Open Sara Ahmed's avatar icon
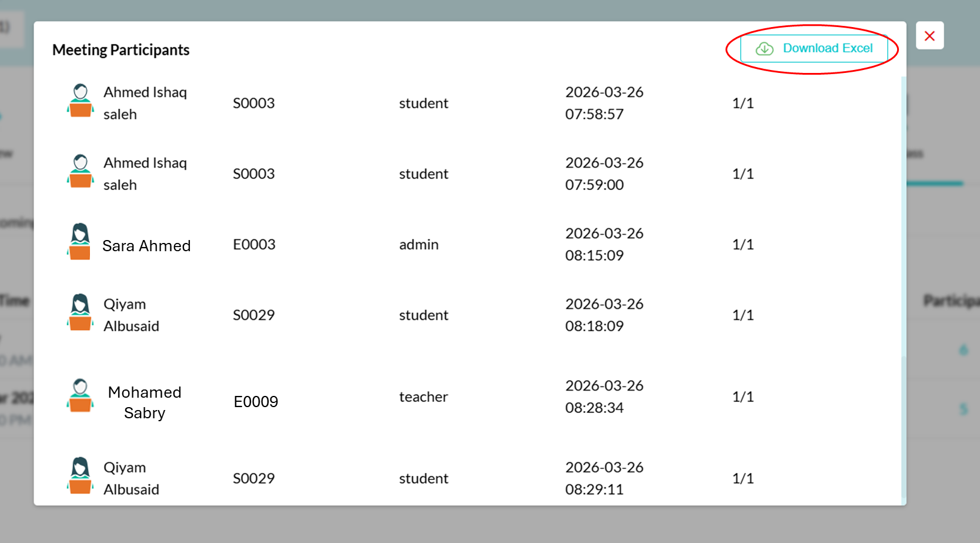Viewport: 980px width, 543px height. (x=80, y=241)
